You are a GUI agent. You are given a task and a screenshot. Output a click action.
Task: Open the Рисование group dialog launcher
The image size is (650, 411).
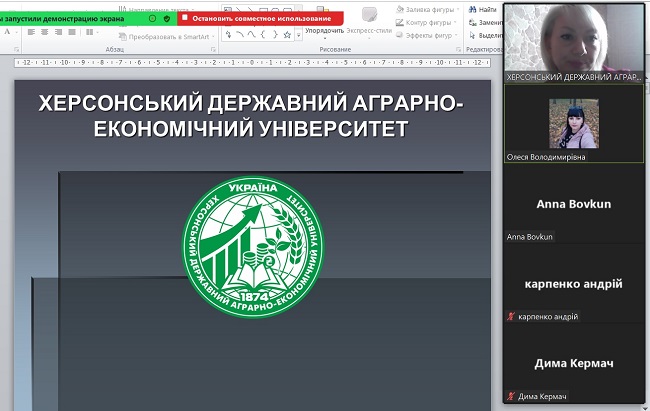[458, 49]
